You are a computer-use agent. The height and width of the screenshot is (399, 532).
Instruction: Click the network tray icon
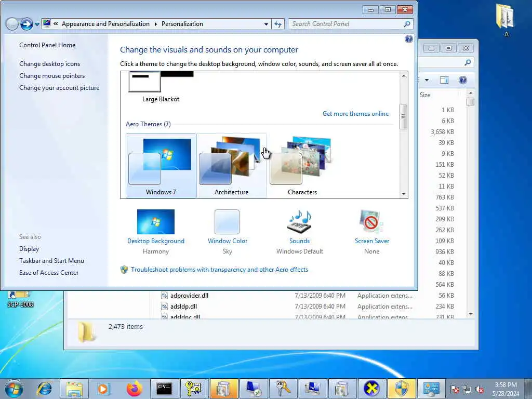[467, 389]
